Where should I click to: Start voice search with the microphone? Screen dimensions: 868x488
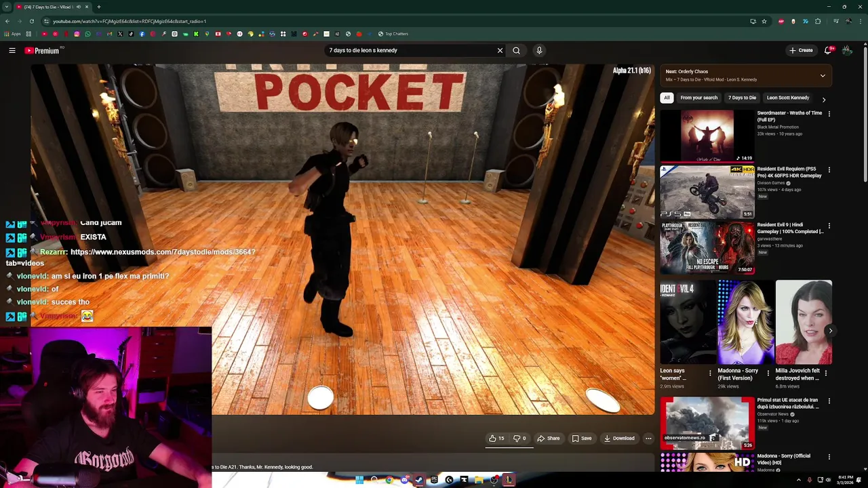click(539, 50)
